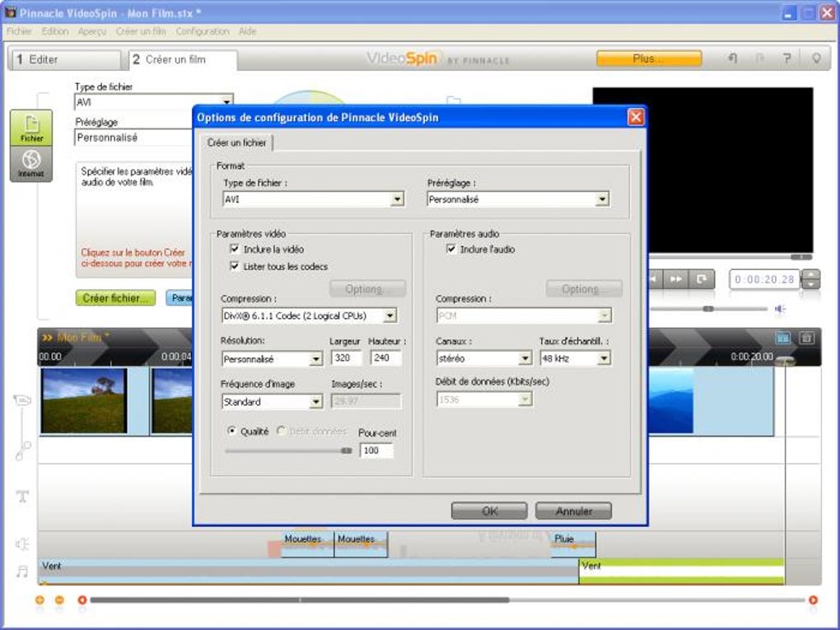
Task: Select the Internet output icon
Action: [31, 164]
